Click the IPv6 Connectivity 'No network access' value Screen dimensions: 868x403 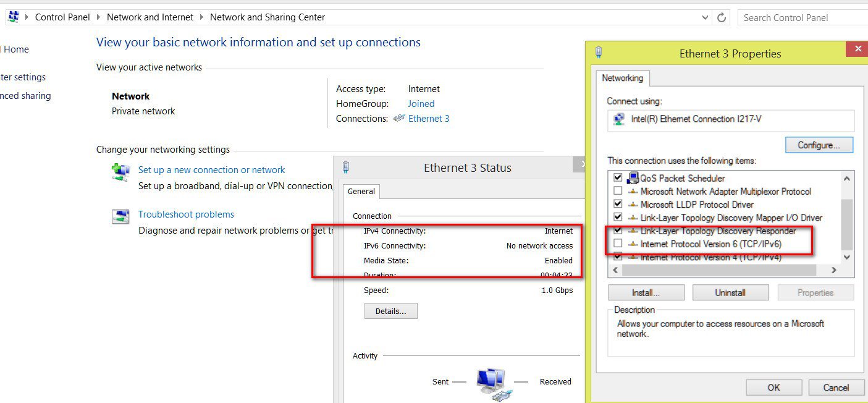coord(539,245)
